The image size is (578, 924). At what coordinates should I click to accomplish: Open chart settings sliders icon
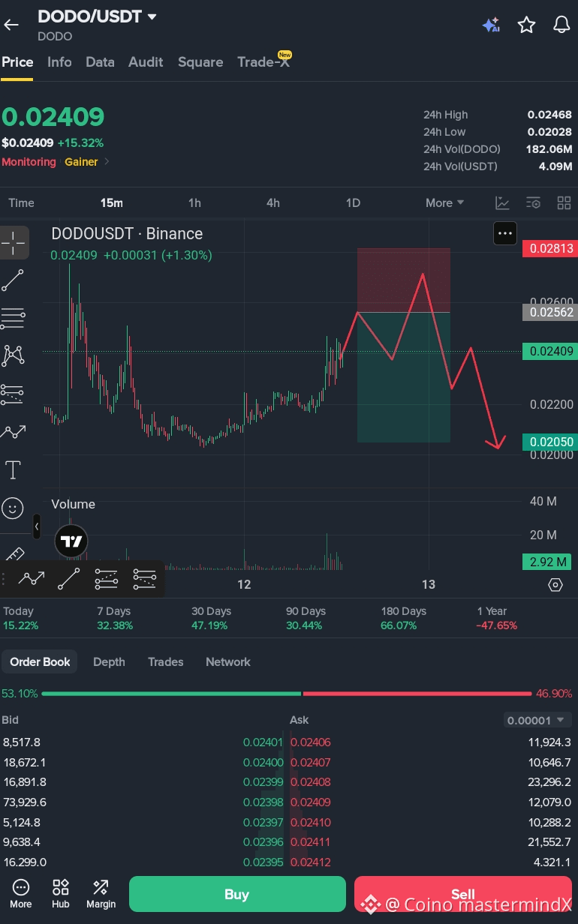[x=533, y=203]
